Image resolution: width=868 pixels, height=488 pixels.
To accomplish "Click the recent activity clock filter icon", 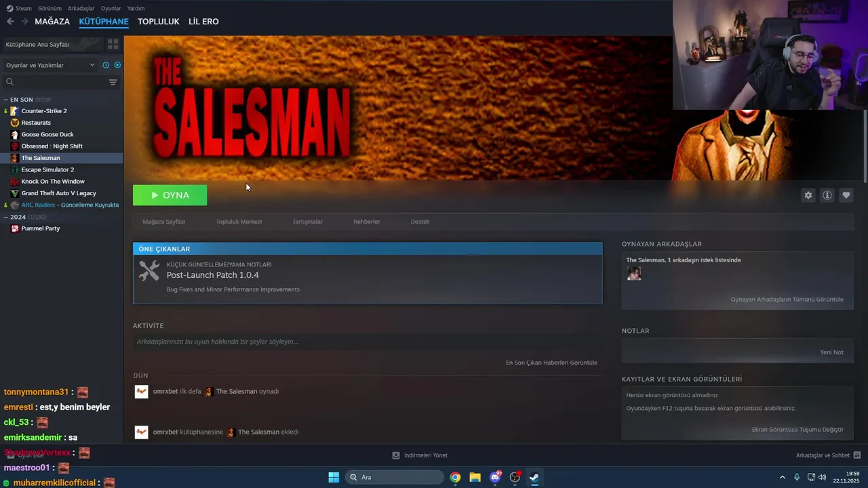I will (106, 65).
